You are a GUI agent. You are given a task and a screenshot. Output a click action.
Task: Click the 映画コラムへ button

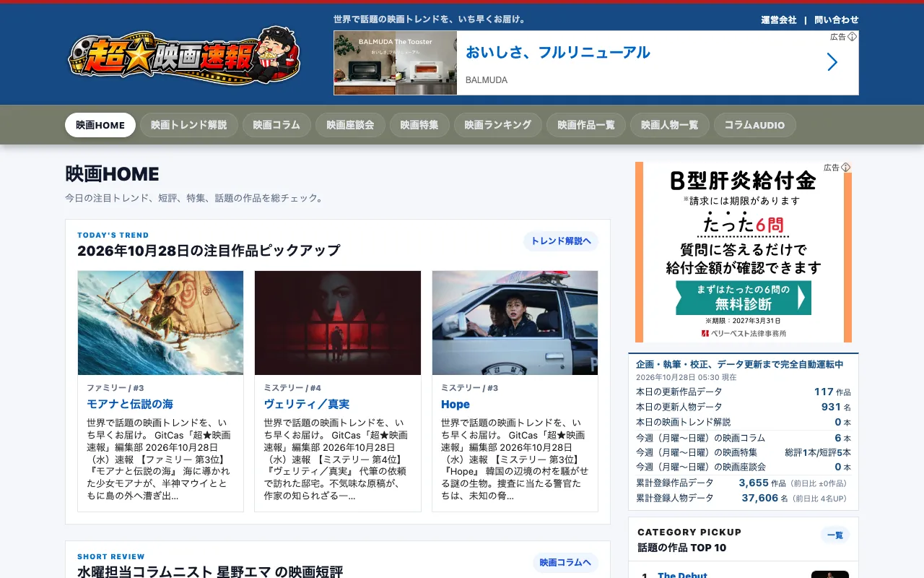[565, 563]
